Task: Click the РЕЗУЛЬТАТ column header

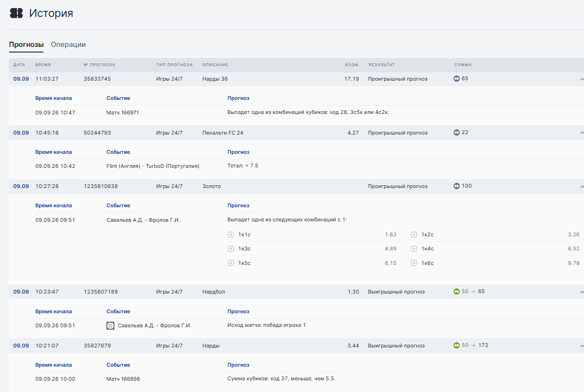Action: pyautogui.click(x=382, y=65)
